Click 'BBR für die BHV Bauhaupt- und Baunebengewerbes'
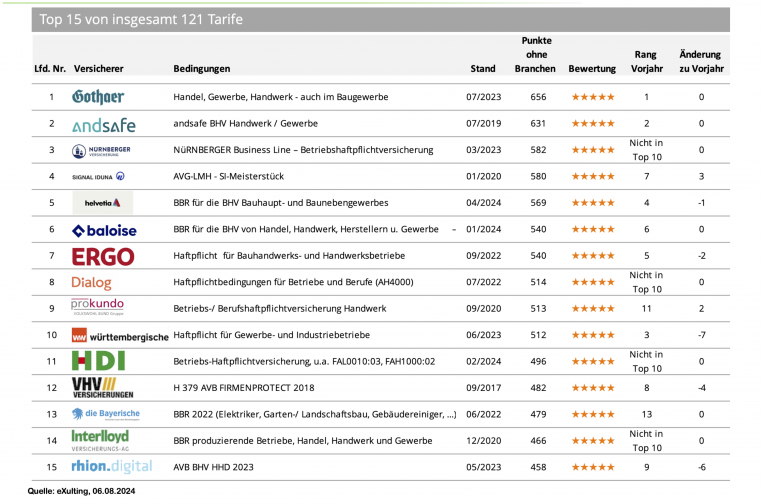 pos(281,203)
